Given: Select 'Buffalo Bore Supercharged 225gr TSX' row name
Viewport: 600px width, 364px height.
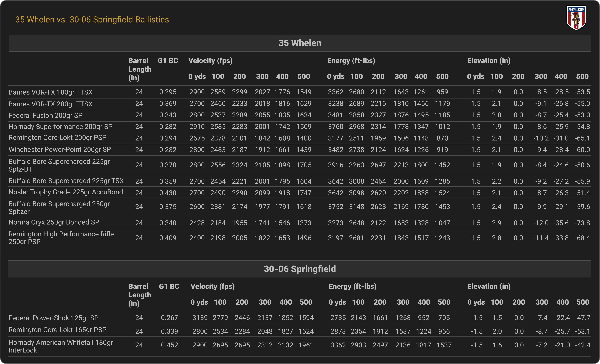Looking at the screenshot, I should pyautogui.click(x=66, y=181).
